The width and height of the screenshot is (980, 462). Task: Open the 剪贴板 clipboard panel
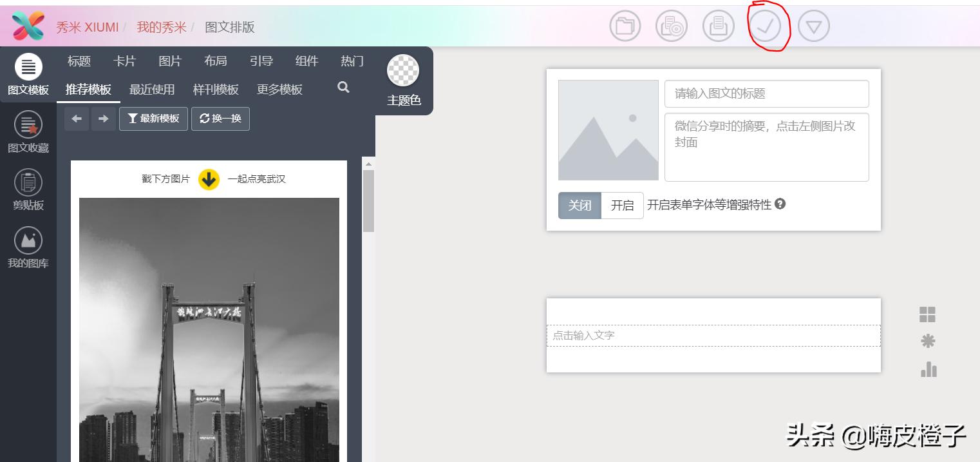click(x=28, y=189)
